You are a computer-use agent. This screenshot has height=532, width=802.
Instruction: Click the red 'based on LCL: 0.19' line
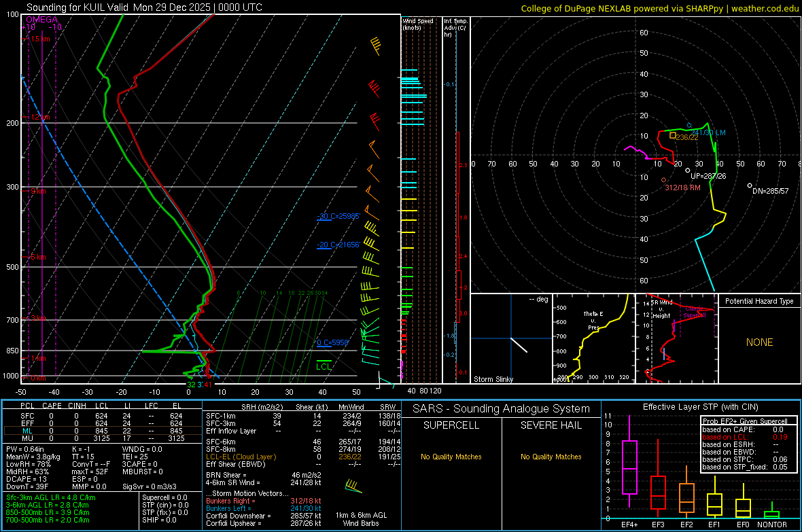coord(745,437)
